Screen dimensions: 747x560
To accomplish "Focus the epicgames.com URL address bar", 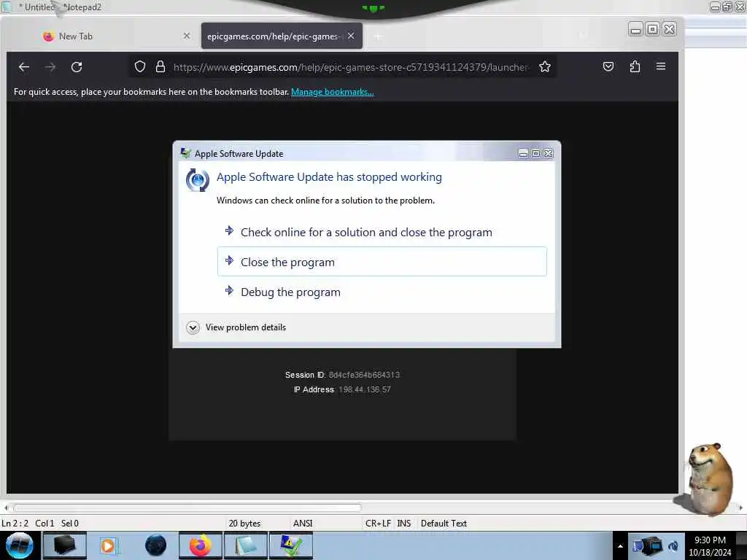I will 352,67.
